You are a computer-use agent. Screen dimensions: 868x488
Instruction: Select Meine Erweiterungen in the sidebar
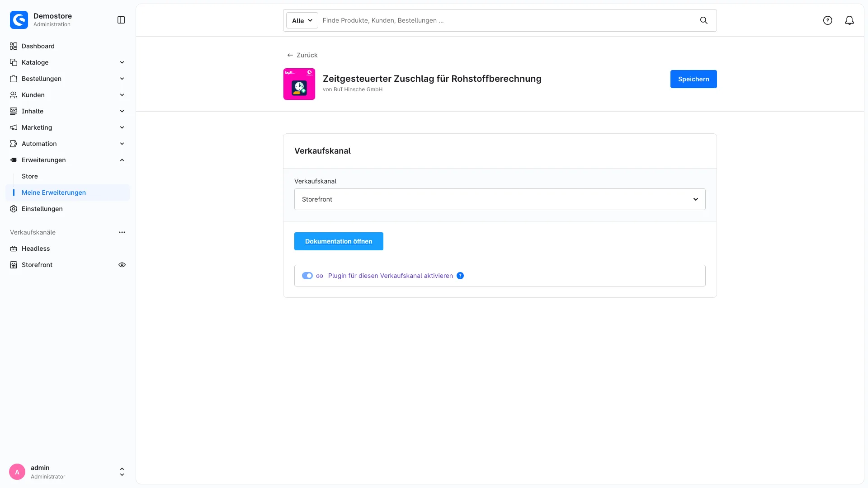(x=68, y=192)
